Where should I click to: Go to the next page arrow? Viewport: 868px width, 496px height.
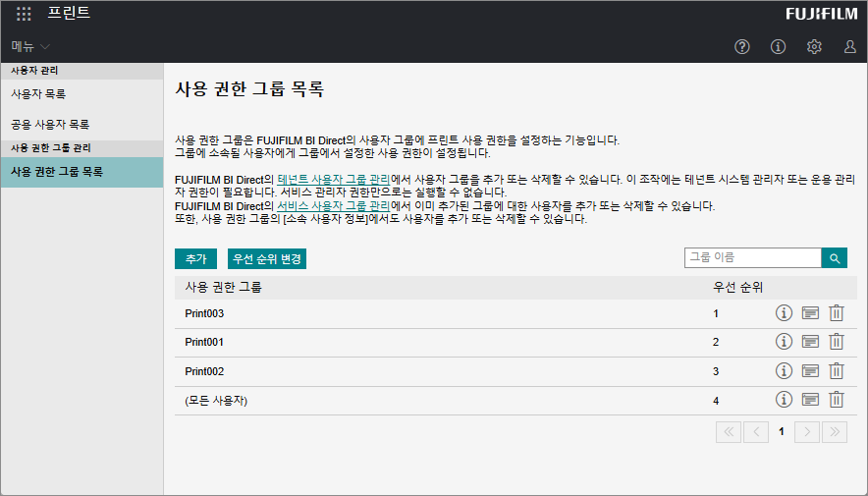coord(806,431)
